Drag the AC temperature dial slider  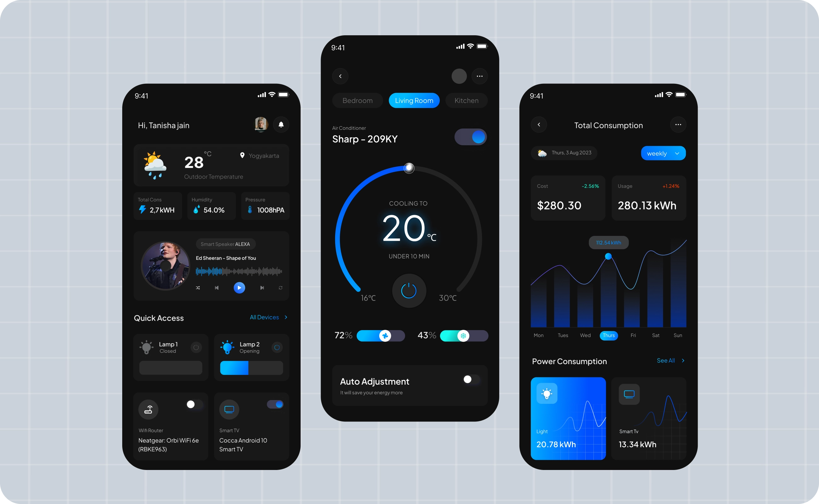[x=408, y=169]
